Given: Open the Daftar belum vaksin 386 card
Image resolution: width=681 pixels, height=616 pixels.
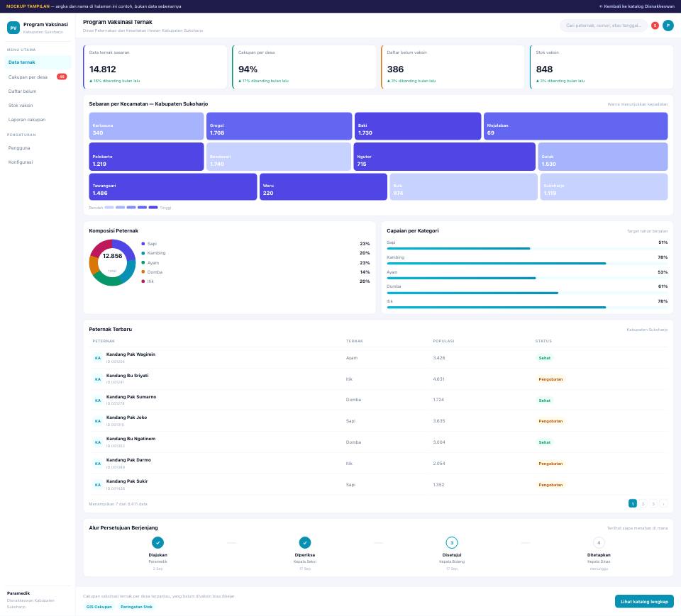Looking at the screenshot, I should pyautogui.click(x=453, y=67).
